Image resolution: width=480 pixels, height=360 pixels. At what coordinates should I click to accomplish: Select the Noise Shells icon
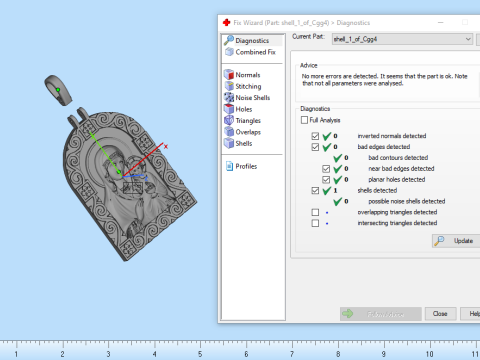[x=229, y=97]
